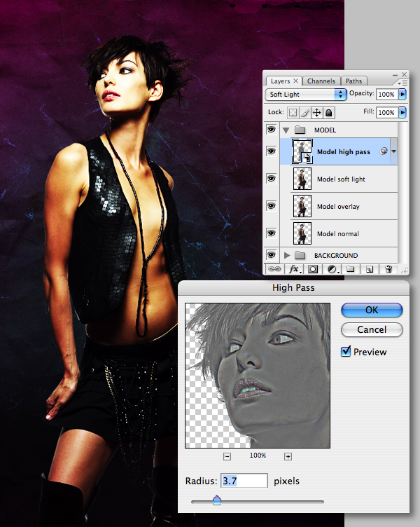Viewport: 420px width, 527px height.
Task: Lock transparent pixels in Layers panel
Action: (293, 113)
